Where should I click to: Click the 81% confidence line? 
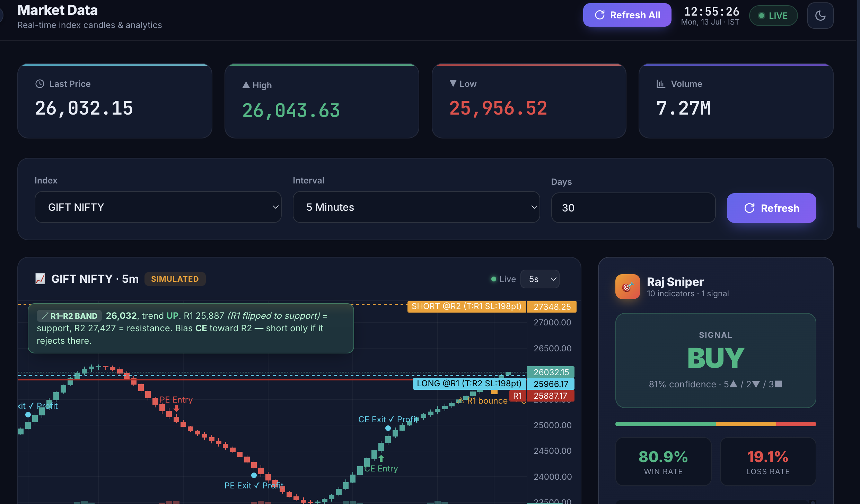pyautogui.click(x=716, y=384)
